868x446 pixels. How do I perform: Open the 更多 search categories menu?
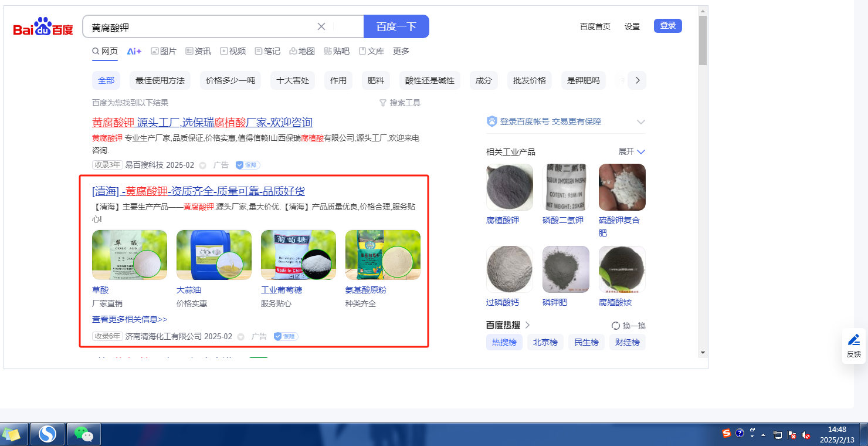[x=401, y=51]
